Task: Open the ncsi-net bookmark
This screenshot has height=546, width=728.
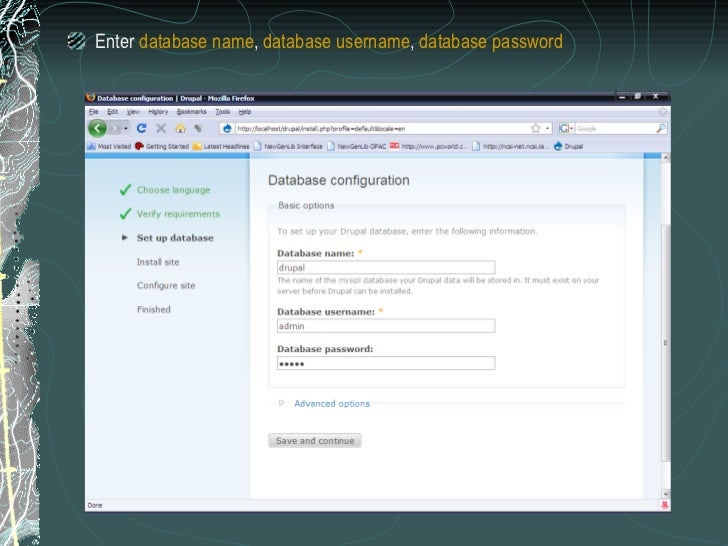Action: [510, 146]
